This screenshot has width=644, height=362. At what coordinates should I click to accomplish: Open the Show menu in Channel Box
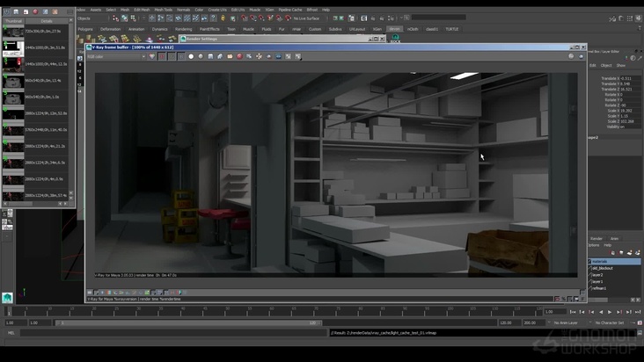621,66
